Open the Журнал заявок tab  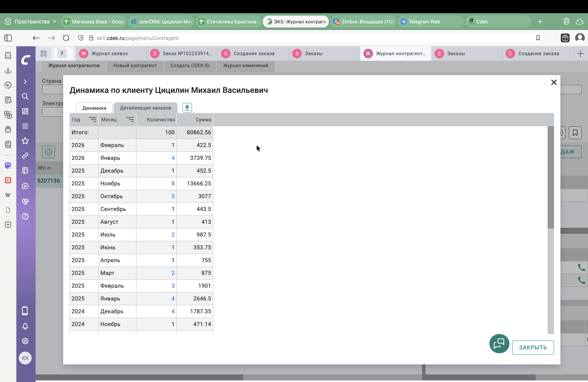point(109,54)
